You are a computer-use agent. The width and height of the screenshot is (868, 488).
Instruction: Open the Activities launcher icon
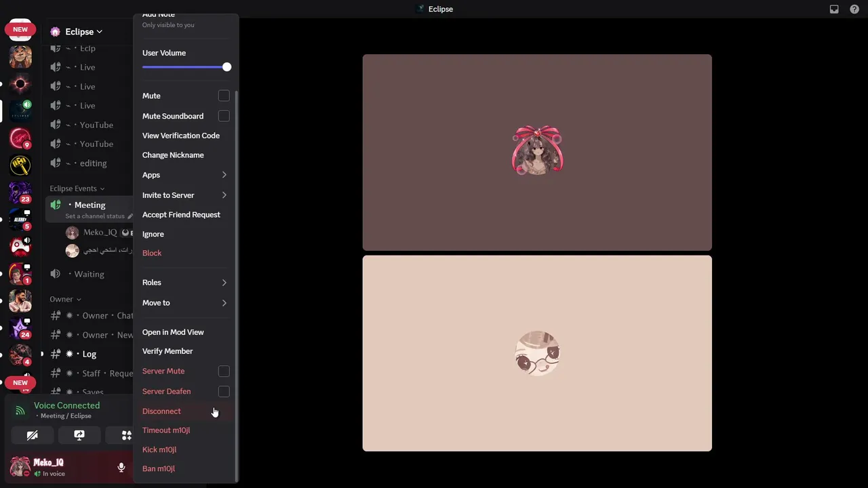pyautogui.click(x=126, y=435)
